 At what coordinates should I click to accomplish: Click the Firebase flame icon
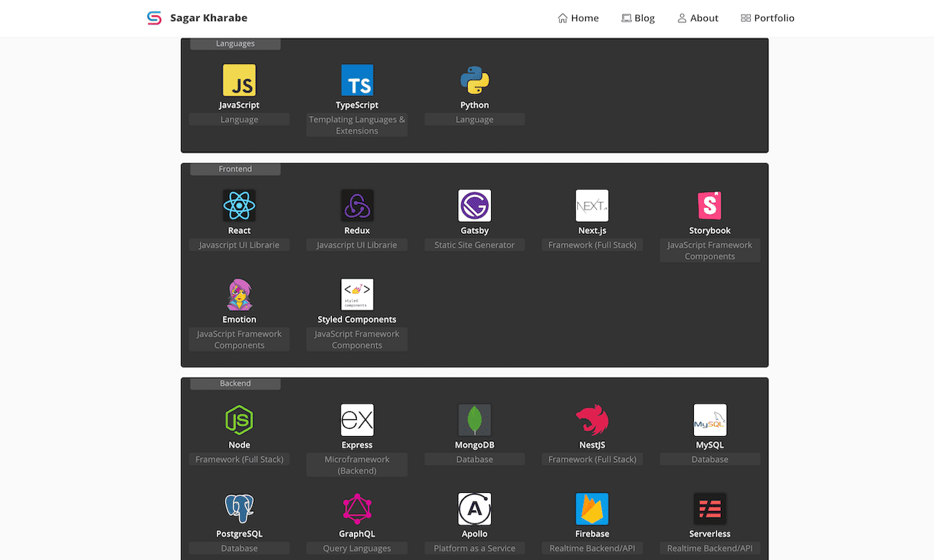click(592, 509)
